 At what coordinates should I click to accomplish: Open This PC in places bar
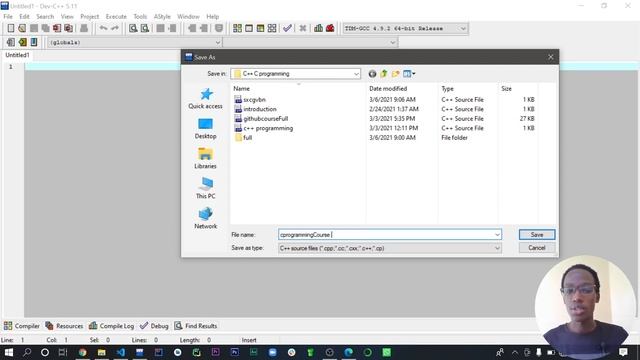(205, 189)
